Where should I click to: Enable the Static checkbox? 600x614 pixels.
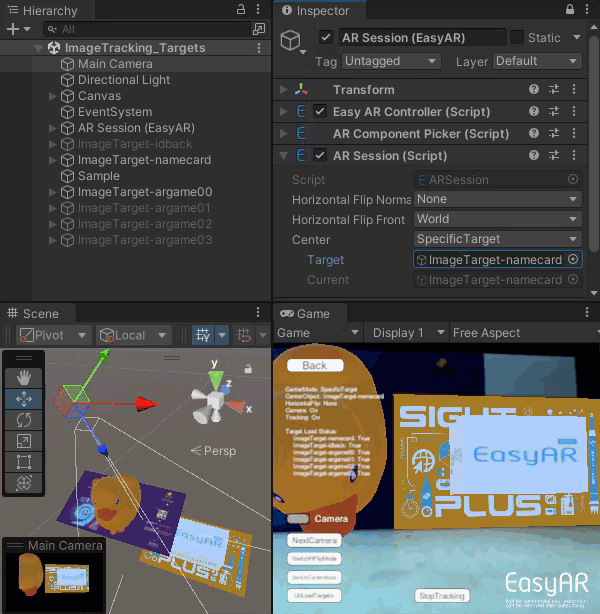516,37
